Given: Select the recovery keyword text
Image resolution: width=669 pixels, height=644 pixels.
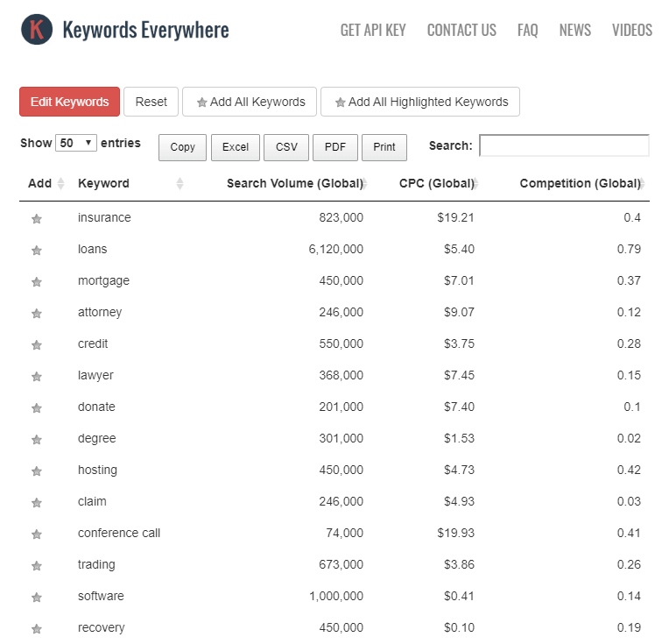Looking at the screenshot, I should pyautogui.click(x=102, y=627).
